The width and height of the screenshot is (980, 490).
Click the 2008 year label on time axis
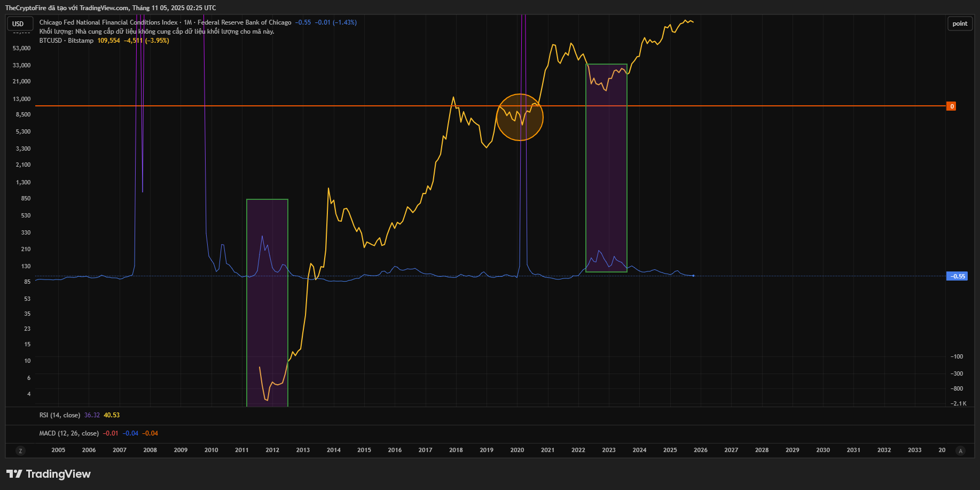(150, 450)
